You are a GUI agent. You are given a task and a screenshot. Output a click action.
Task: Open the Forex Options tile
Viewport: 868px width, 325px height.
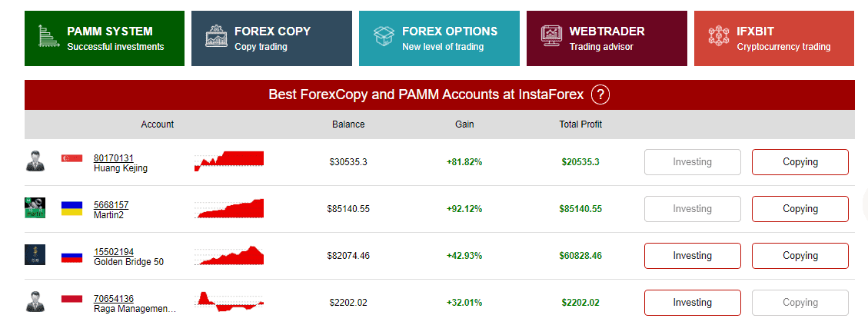click(x=439, y=38)
